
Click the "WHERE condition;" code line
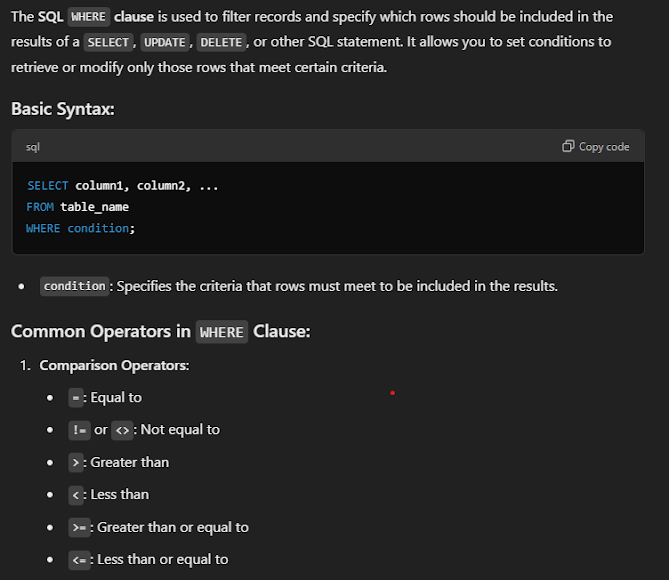(x=81, y=228)
